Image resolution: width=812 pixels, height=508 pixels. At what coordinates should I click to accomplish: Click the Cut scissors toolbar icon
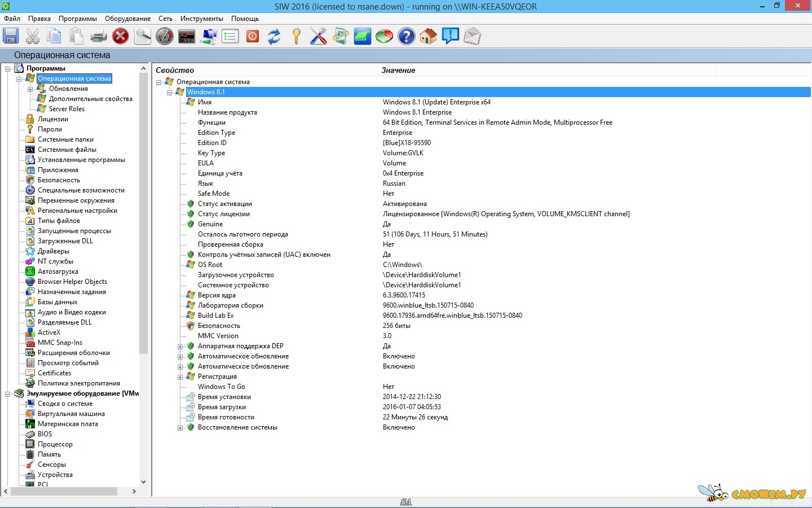(33, 37)
